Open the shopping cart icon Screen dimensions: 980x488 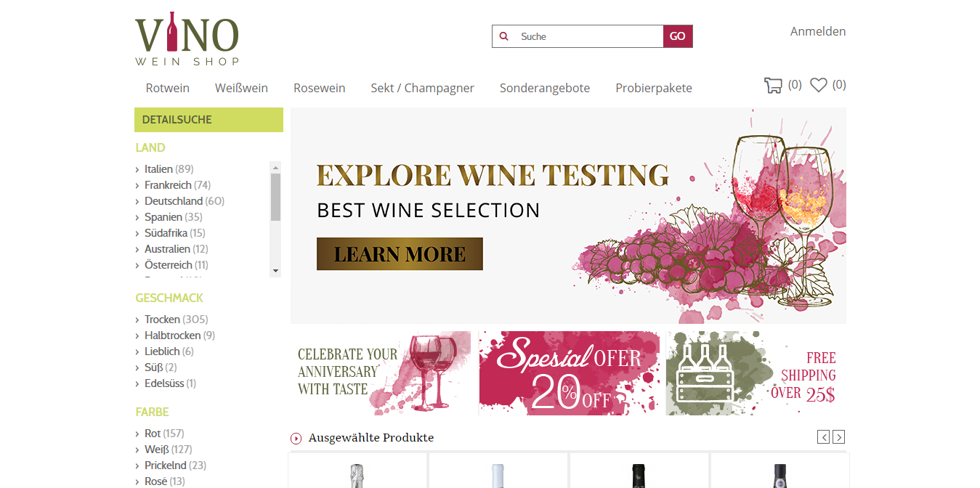(773, 84)
